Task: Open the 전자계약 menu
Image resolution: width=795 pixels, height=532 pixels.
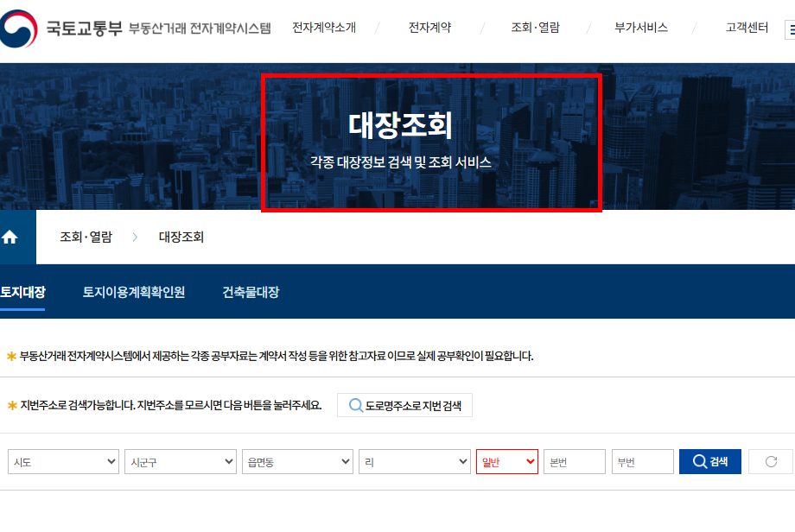Action: [x=429, y=27]
